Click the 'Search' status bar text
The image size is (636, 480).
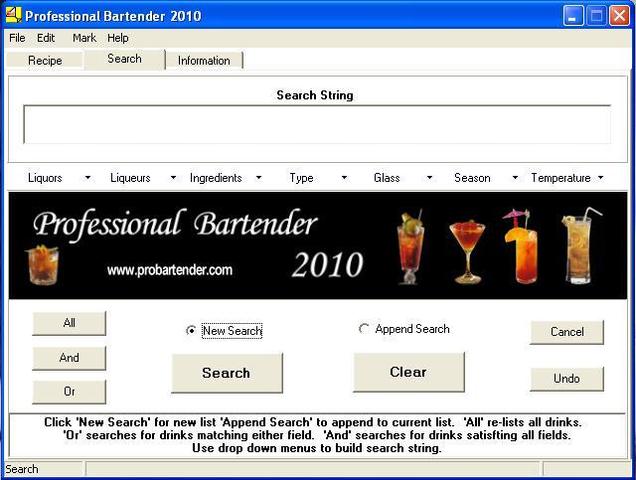coord(22,469)
